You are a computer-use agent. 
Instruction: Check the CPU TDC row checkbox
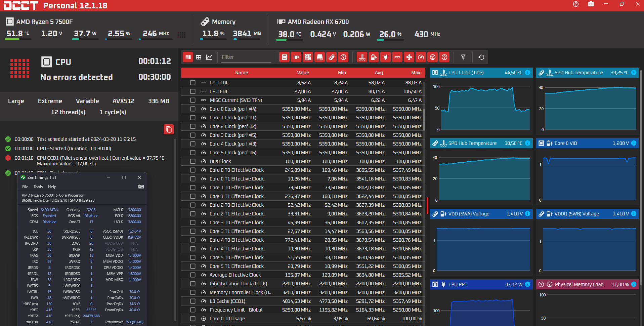pyautogui.click(x=192, y=83)
